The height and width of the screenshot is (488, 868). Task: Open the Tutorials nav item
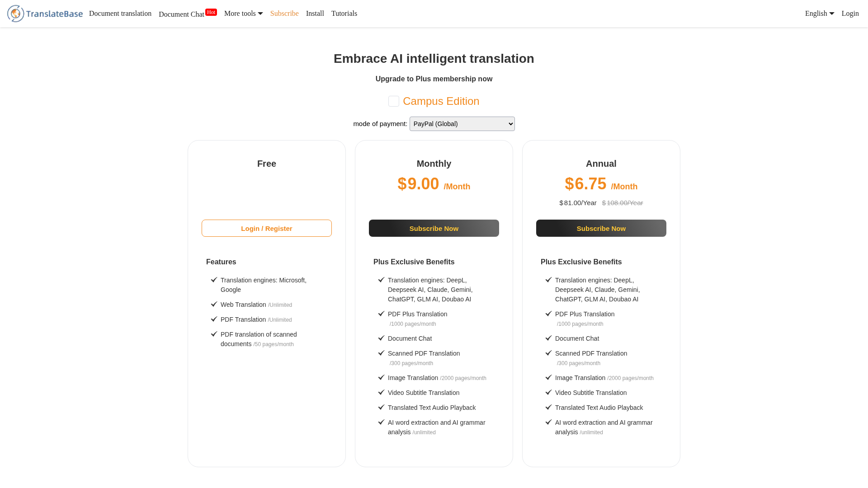(x=344, y=14)
